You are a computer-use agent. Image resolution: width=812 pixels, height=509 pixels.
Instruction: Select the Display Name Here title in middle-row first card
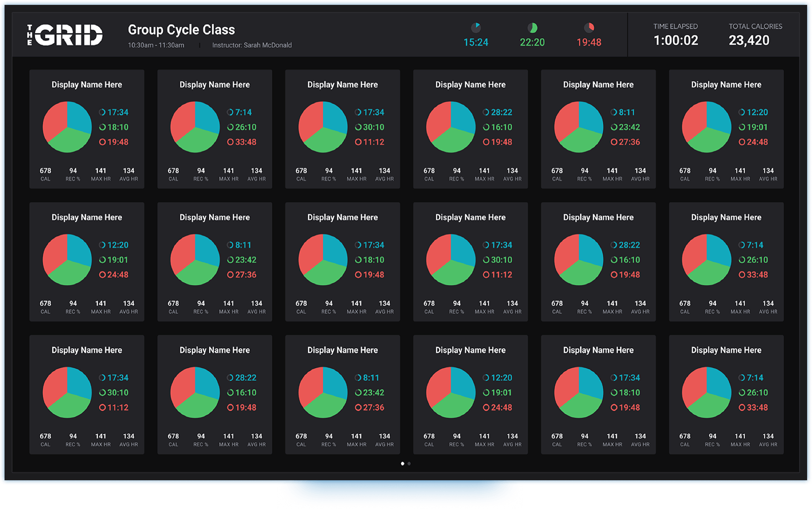[x=87, y=217]
